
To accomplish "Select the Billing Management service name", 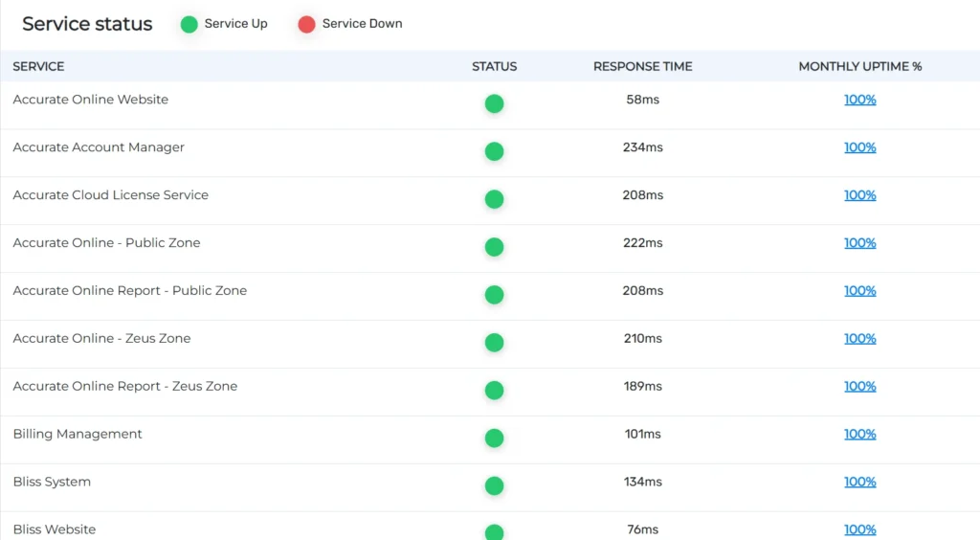I will coord(78,435).
